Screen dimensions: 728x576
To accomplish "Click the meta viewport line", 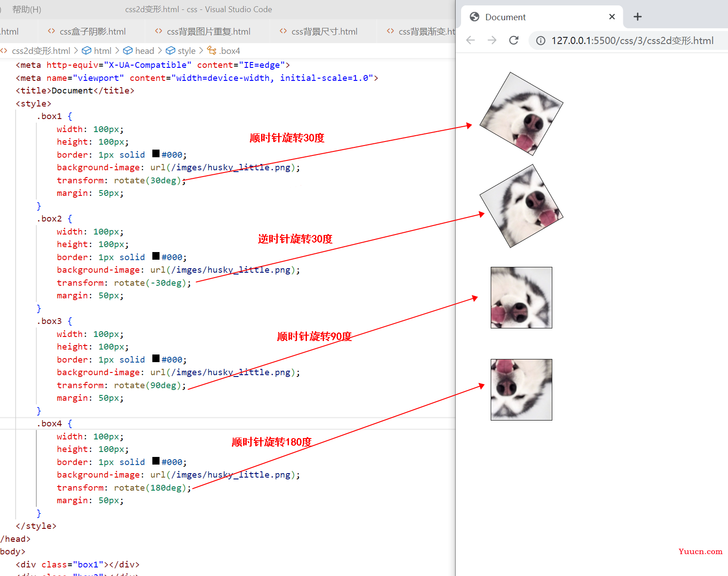I will pos(197,78).
